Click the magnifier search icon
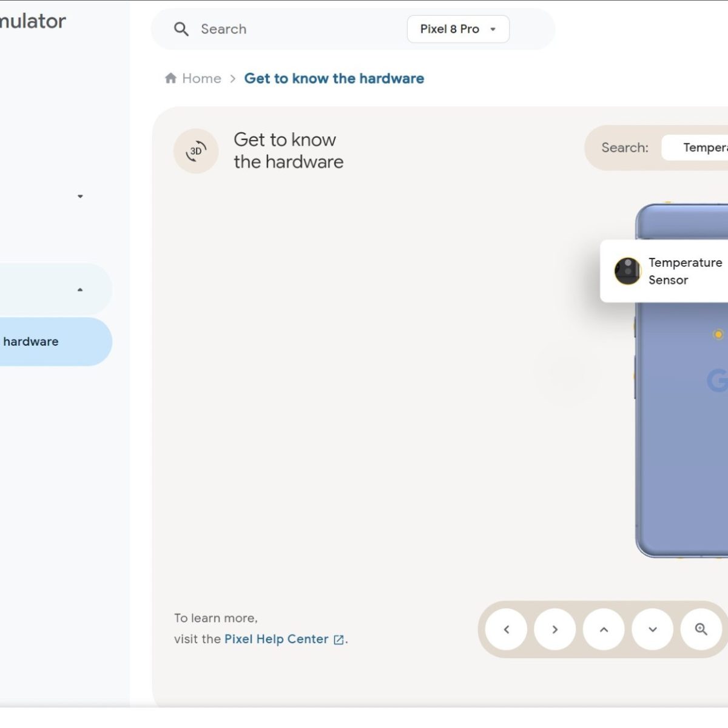This screenshot has width=728, height=728. click(181, 29)
